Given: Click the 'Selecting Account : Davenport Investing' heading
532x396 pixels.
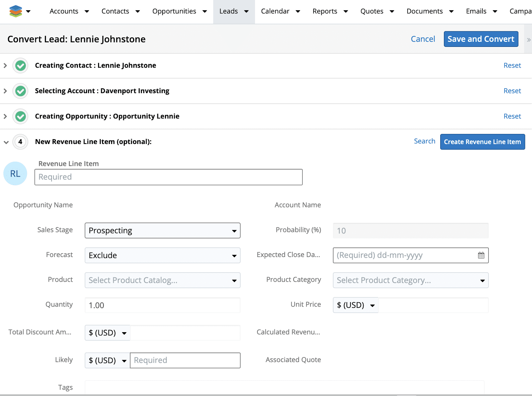Looking at the screenshot, I should coord(102,91).
